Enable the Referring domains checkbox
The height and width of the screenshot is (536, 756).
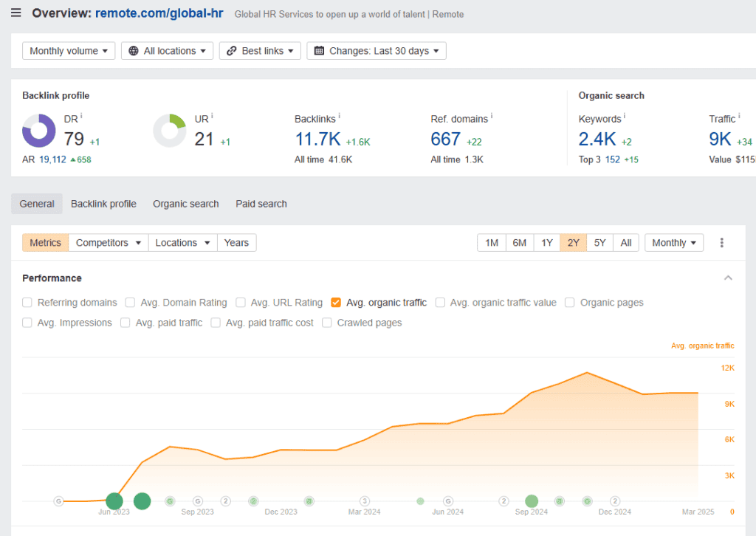point(27,303)
